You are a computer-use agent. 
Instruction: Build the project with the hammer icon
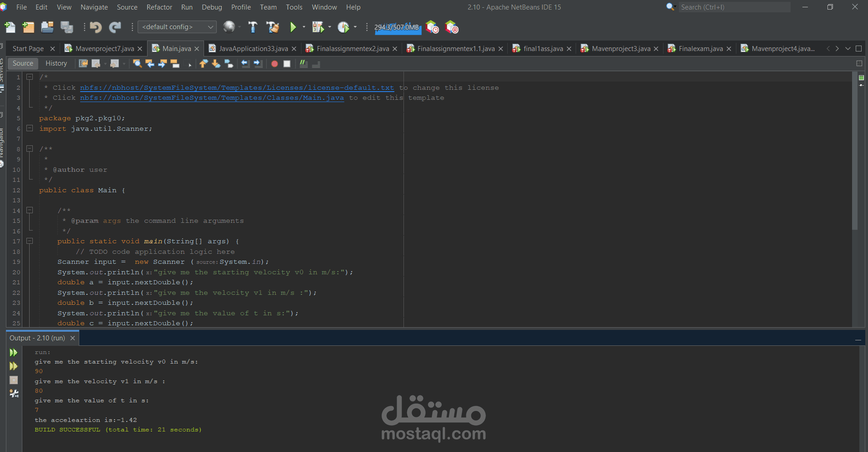coord(253,27)
